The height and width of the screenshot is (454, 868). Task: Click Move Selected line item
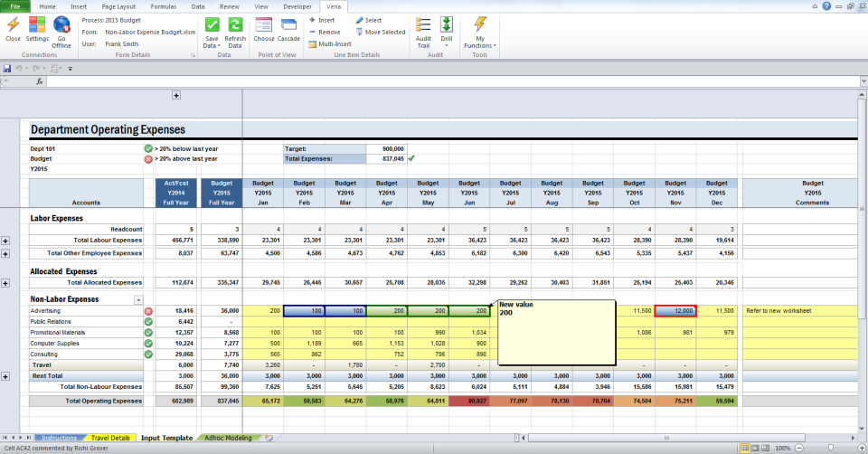tap(381, 33)
